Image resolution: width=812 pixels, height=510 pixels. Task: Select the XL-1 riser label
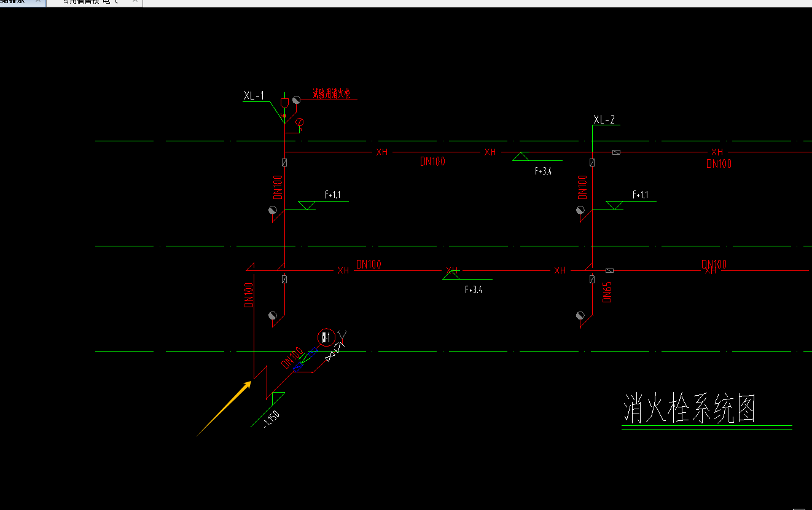pos(254,95)
